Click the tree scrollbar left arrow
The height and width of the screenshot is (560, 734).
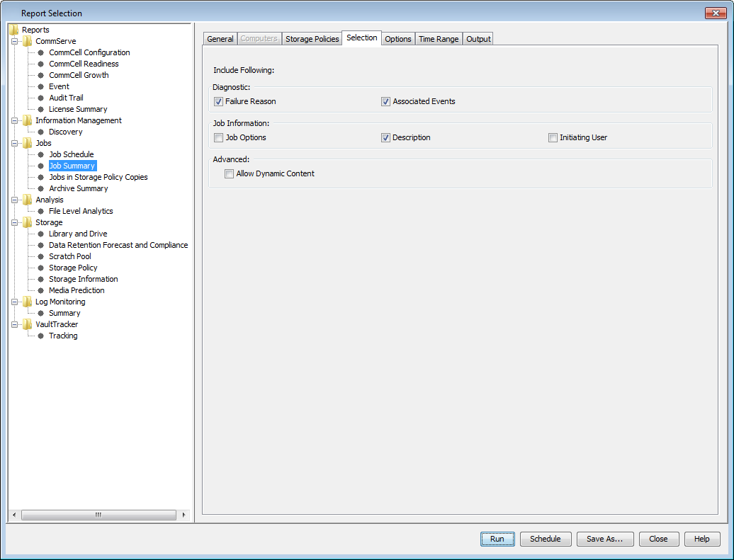[14, 515]
